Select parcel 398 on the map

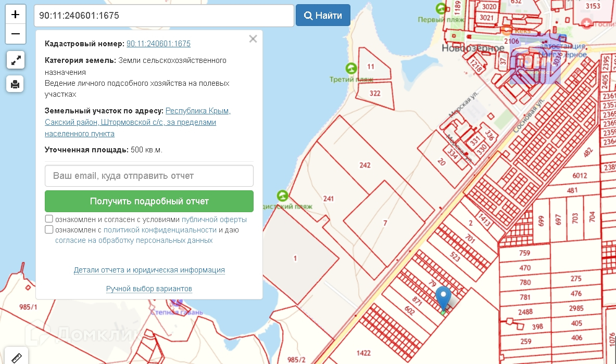point(537,327)
